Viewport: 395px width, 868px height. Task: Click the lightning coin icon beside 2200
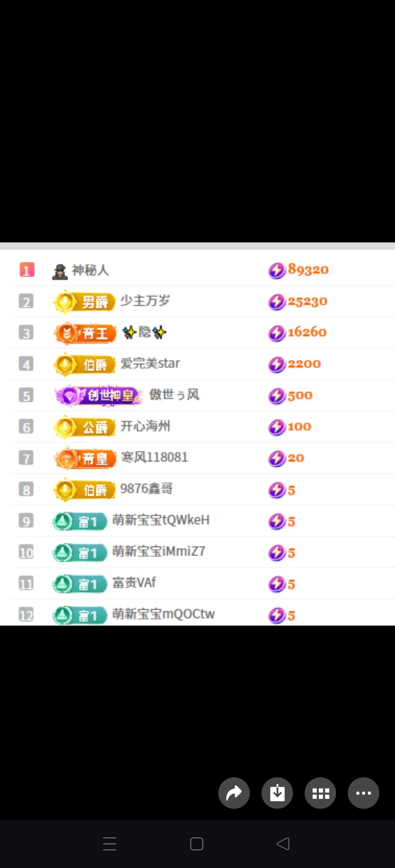[x=277, y=365]
